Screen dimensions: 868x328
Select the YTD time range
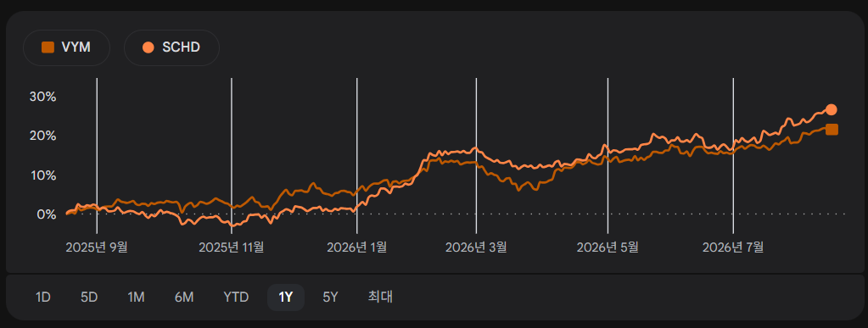point(236,297)
